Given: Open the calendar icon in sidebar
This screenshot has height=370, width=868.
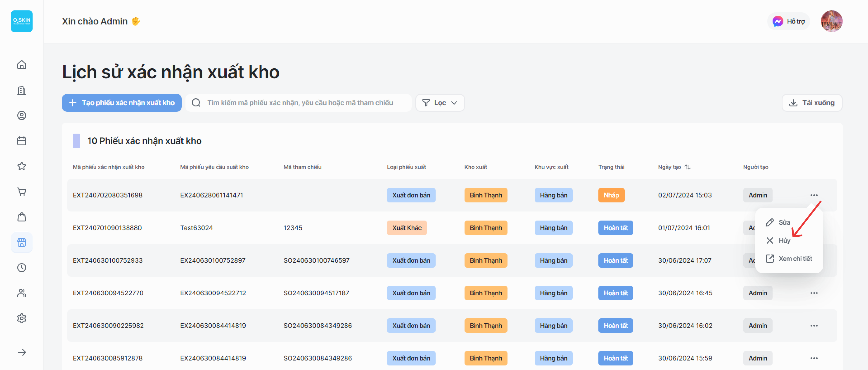Looking at the screenshot, I should click(21, 141).
